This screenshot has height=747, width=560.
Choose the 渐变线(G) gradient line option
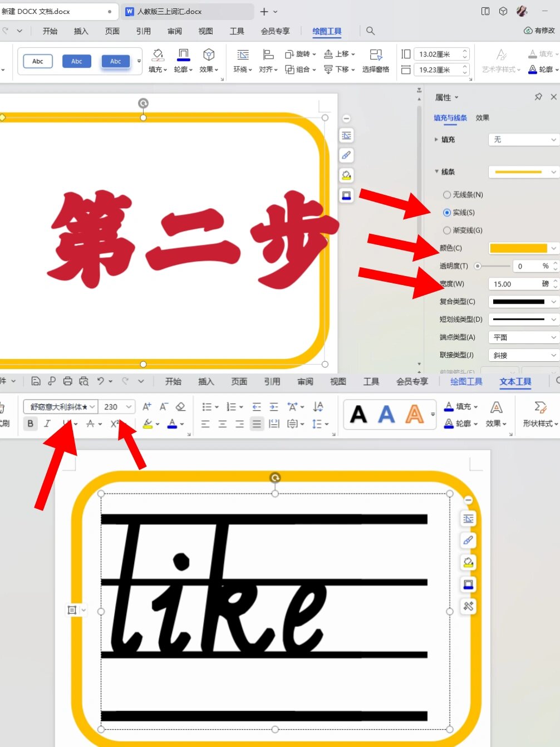447,230
